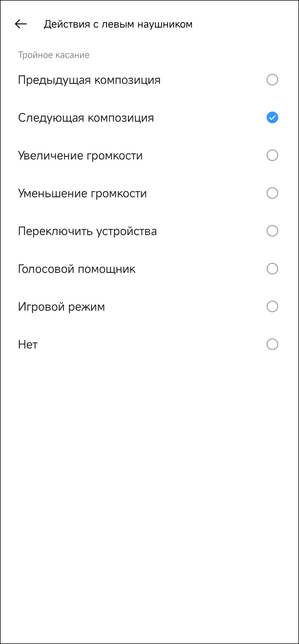299x644 pixels.
Task: Tap the Следующая композиция text label
Action: click(x=86, y=118)
